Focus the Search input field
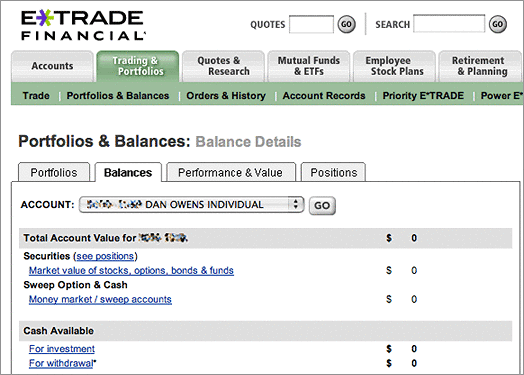Image resolution: width=524 pixels, height=375 pixels. pos(449,24)
